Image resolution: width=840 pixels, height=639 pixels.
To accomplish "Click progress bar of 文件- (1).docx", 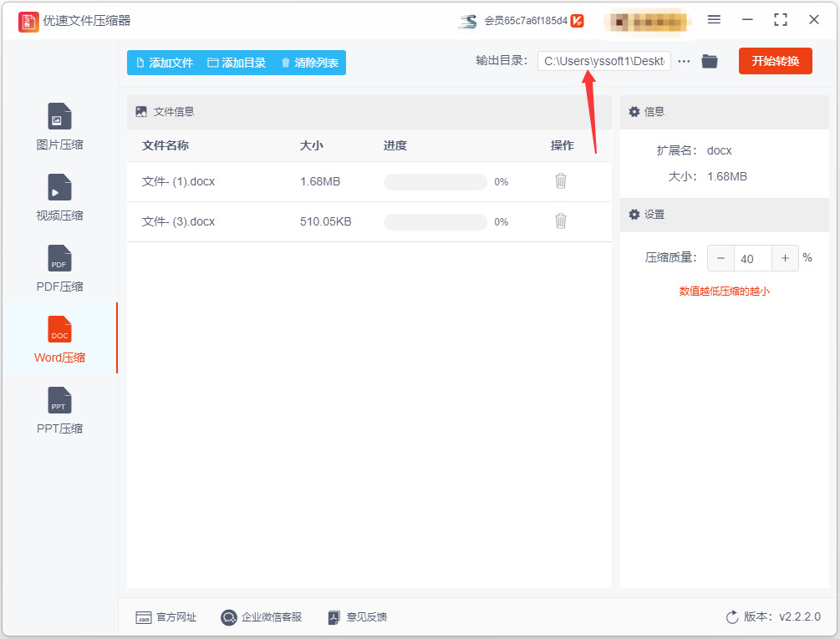I will [435, 182].
